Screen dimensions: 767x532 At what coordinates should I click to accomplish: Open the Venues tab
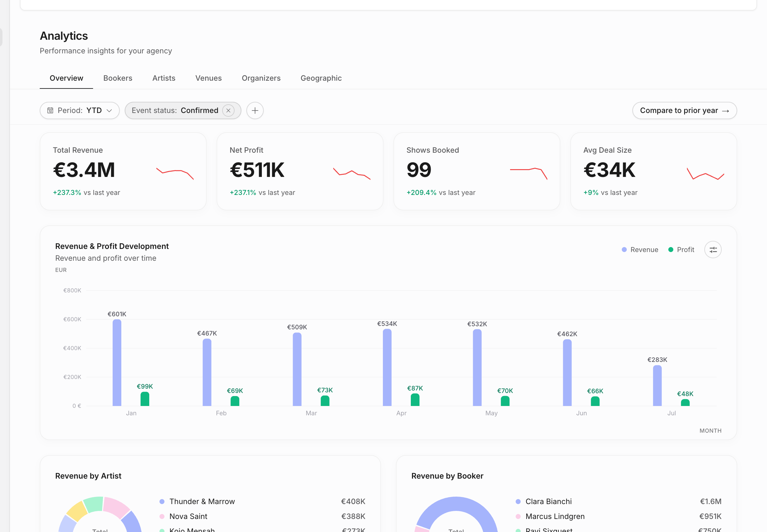(208, 78)
